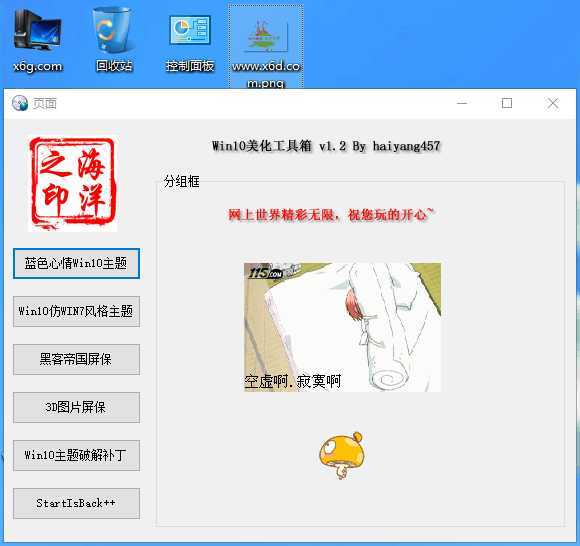Select the www.x6d.com.png file icon

tap(266, 47)
